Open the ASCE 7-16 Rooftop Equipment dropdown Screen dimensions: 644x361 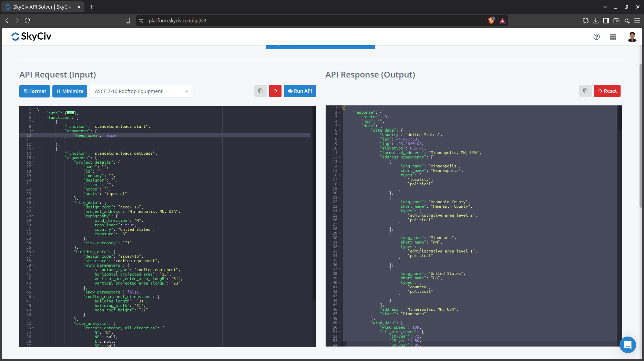pyautogui.click(x=141, y=91)
